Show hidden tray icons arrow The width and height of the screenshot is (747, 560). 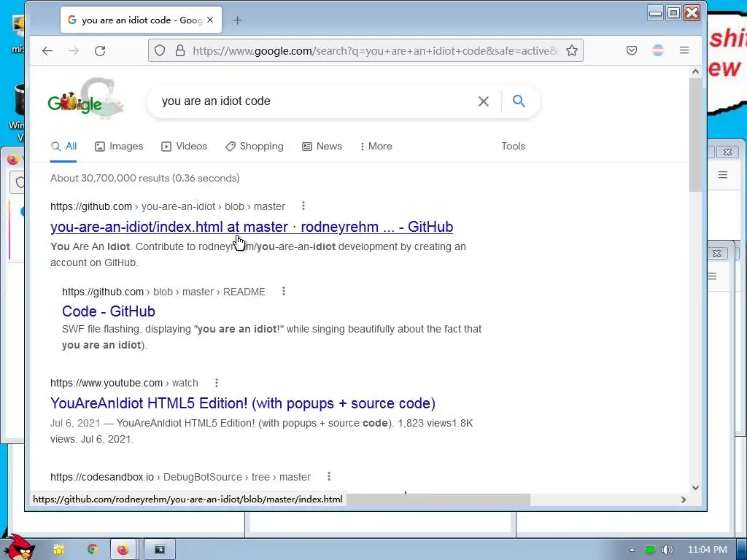[632, 550]
